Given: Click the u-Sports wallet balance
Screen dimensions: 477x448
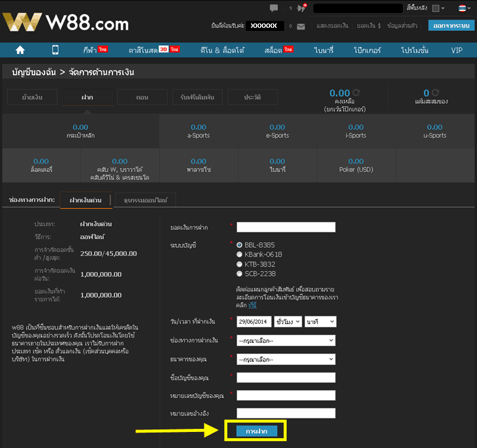Looking at the screenshot, I should click(435, 131).
